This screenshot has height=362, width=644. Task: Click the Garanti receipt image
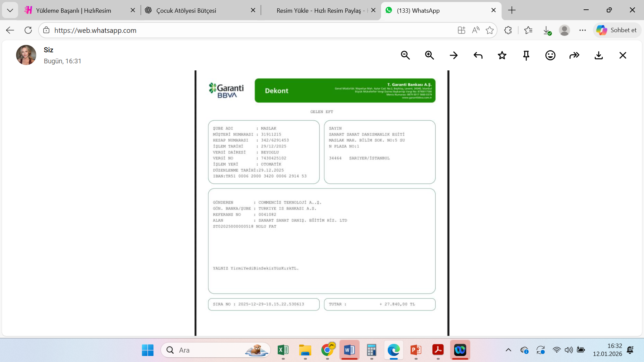pyautogui.click(x=322, y=203)
